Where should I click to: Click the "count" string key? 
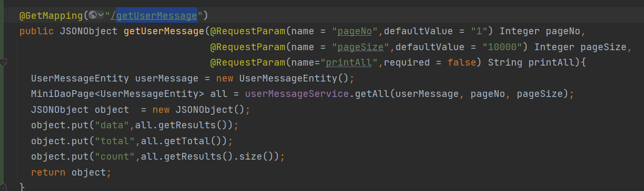coord(115,157)
